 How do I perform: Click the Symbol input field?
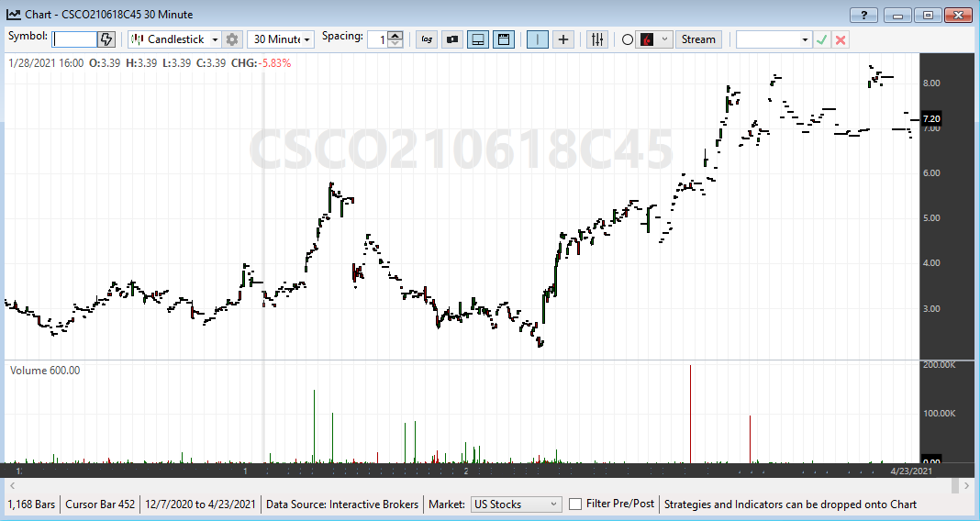coord(74,39)
